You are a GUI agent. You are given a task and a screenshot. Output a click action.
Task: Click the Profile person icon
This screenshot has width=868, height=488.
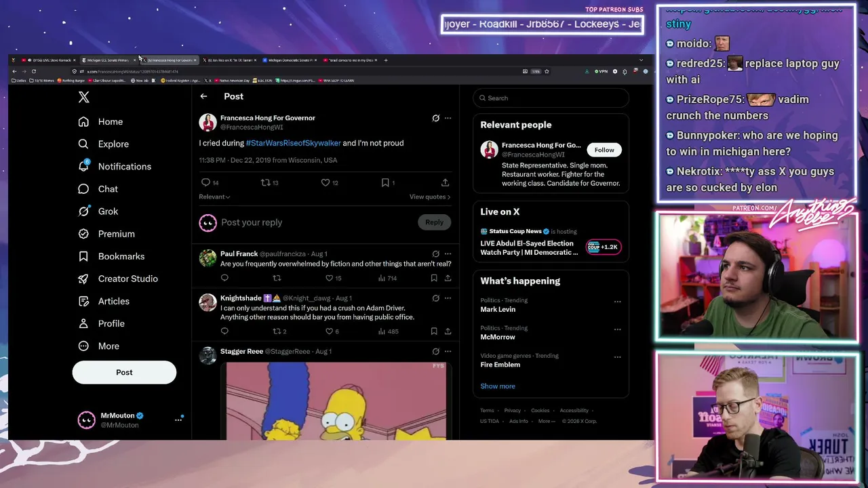83,323
